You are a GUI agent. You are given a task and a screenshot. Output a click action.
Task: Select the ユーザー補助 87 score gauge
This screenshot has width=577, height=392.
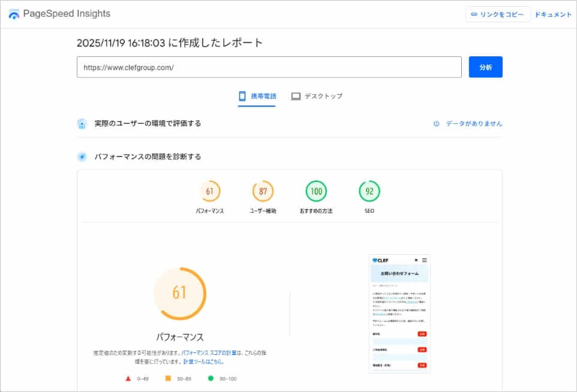click(263, 191)
